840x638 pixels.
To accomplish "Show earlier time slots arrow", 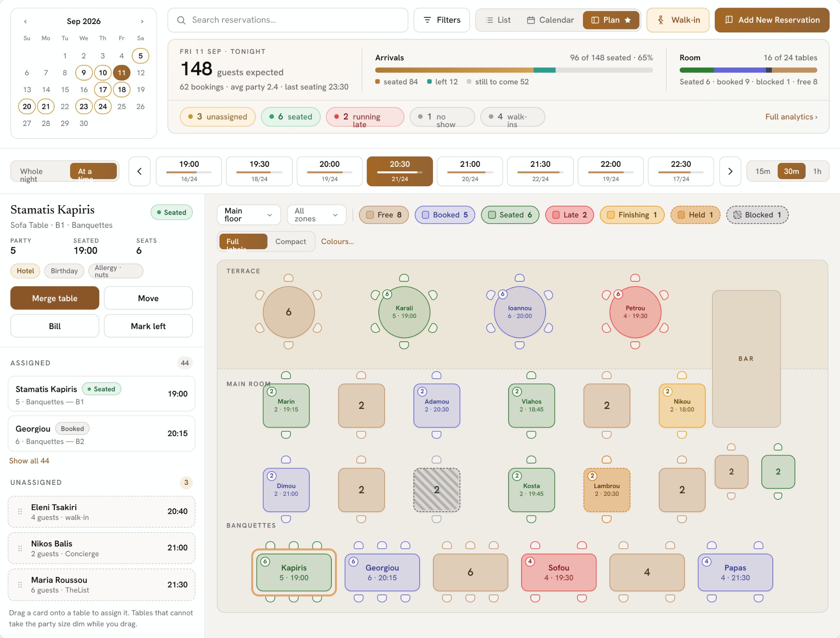I will click(x=139, y=171).
